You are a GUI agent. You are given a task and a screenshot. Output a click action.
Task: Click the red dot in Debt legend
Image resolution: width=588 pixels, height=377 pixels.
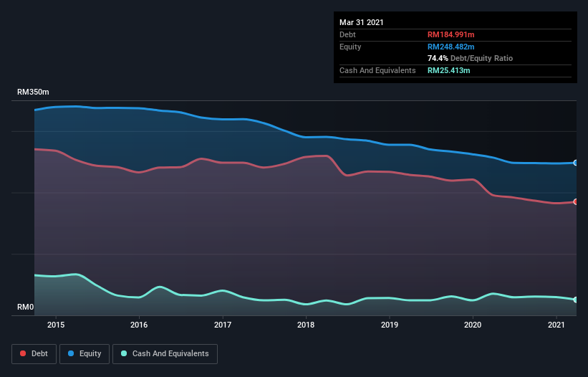point(23,353)
